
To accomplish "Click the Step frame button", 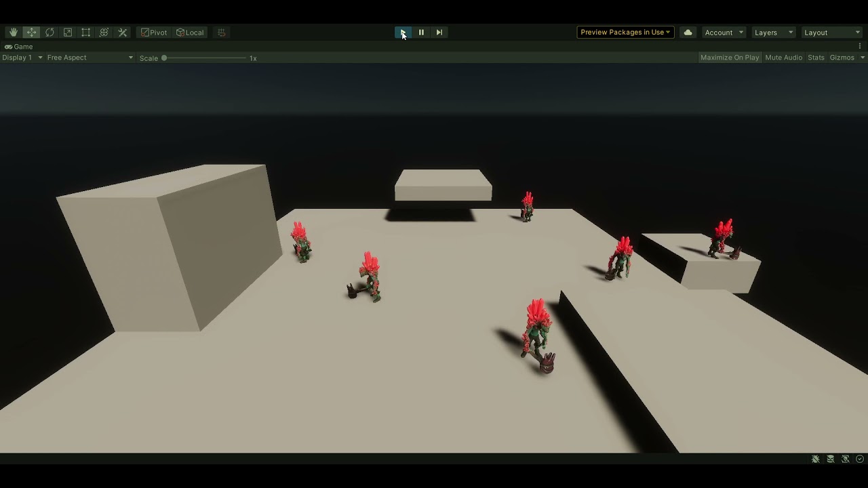I will tap(439, 33).
